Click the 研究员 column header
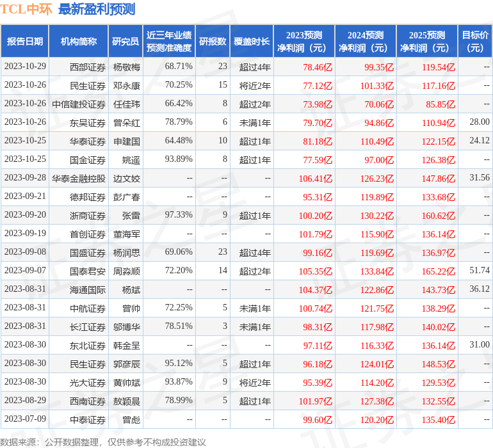This screenshot has width=493, height=448. click(125, 41)
